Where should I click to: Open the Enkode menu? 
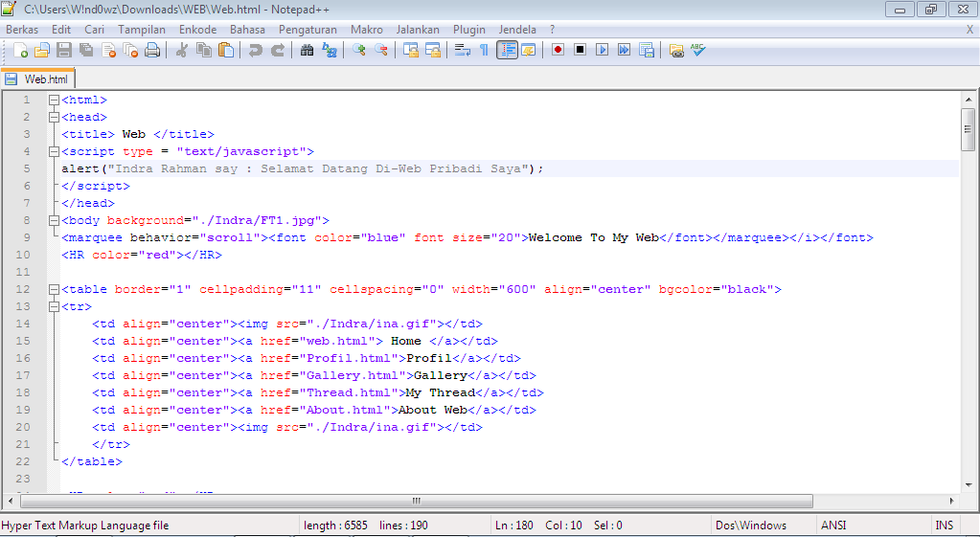click(197, 30)
